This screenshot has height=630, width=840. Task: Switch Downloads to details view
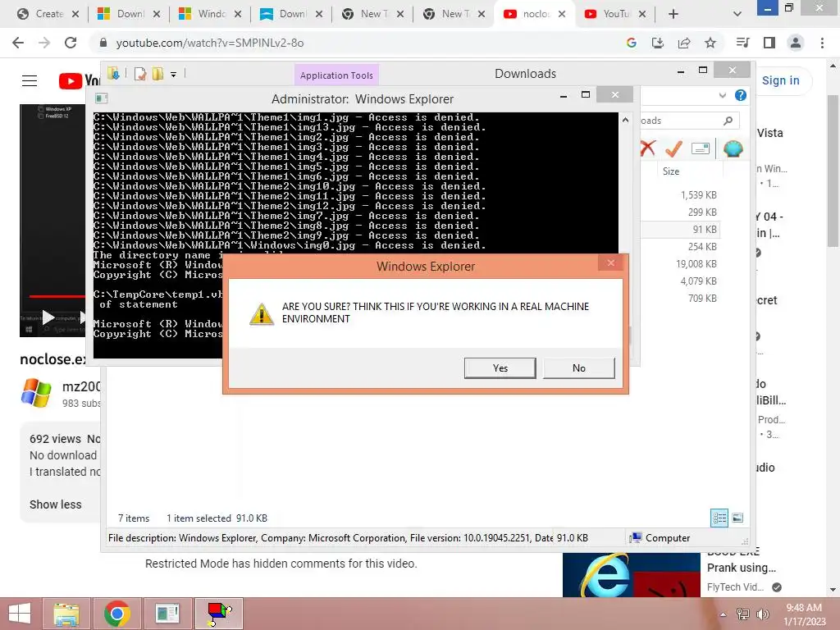click(x=719, y=518)
